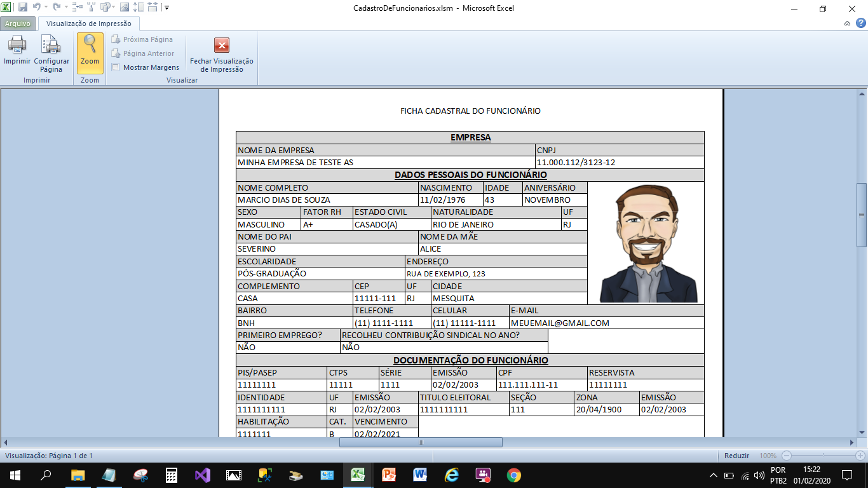Click the Save icon in quick access toolbar
Image resolution: width=868 pixels, height=488 pixels.
(x=23, y=8)
